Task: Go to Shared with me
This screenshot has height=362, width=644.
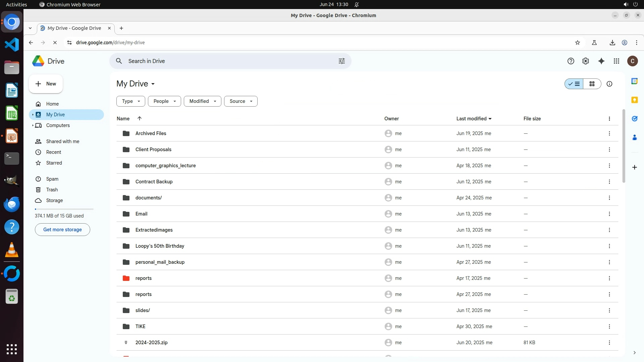Action: pos(62,141)
